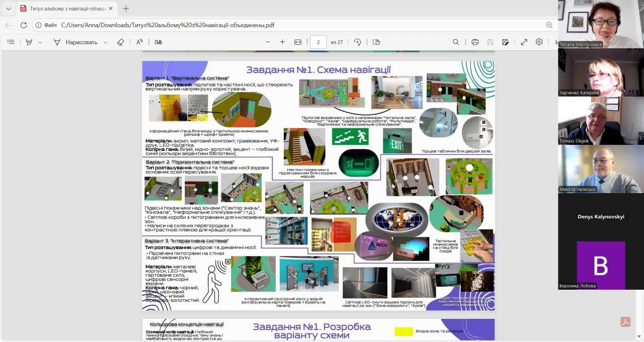644x342 pixels.
Task: Activate the Нарисовать draw tool
Action: [75, 42]
